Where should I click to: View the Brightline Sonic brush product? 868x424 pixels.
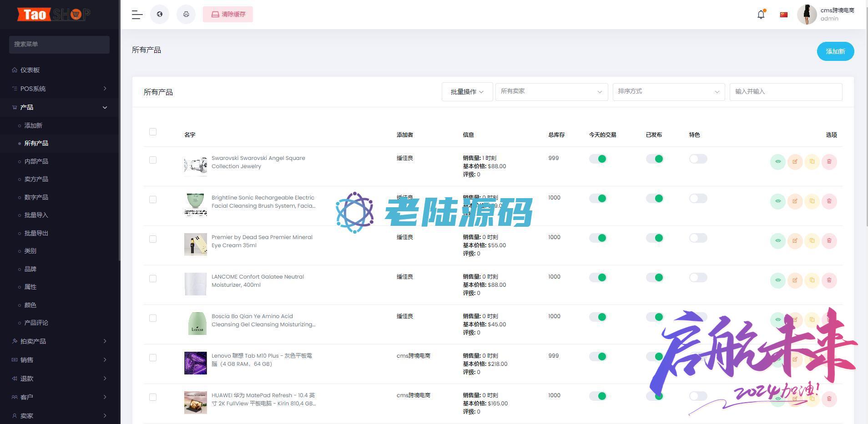(778, 201)
